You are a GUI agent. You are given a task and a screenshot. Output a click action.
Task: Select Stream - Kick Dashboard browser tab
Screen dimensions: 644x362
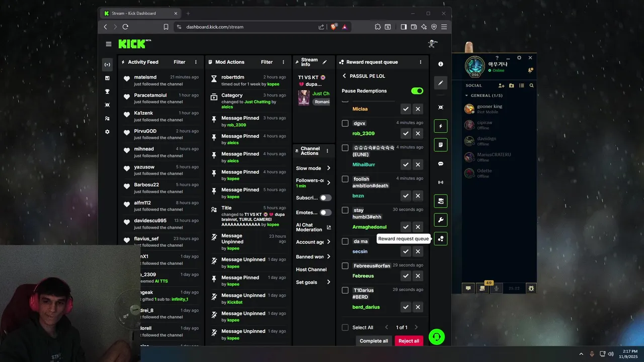tap(140, 14)
